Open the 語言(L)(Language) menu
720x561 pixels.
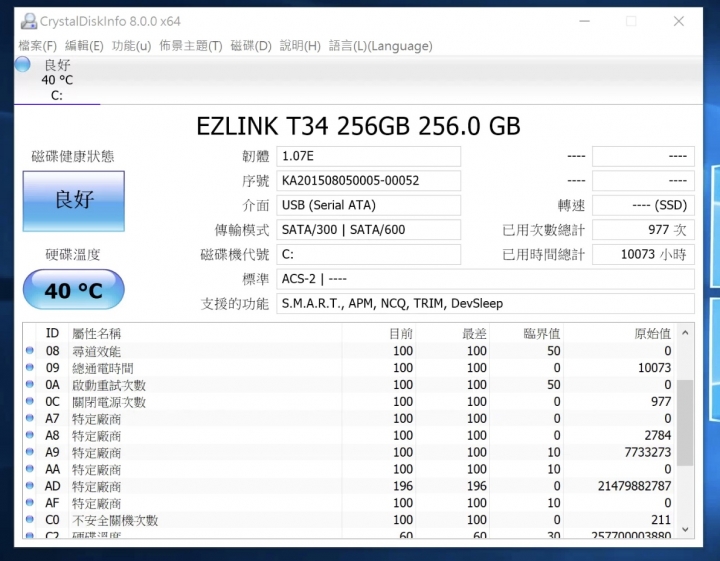tap(380, 46)
